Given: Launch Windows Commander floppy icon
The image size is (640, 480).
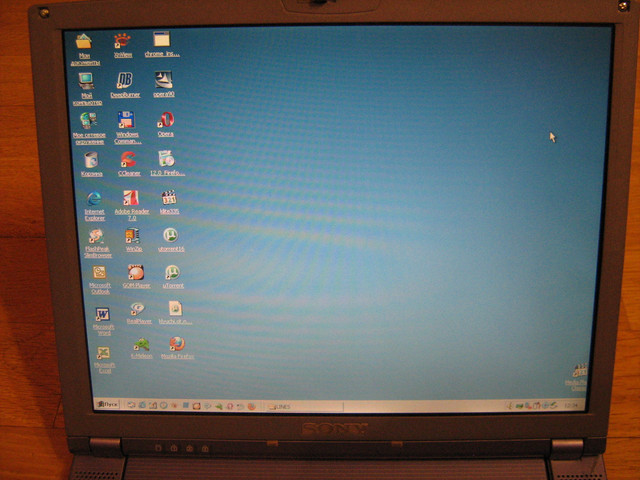Looking at the screenshot, I should point(127,120).
